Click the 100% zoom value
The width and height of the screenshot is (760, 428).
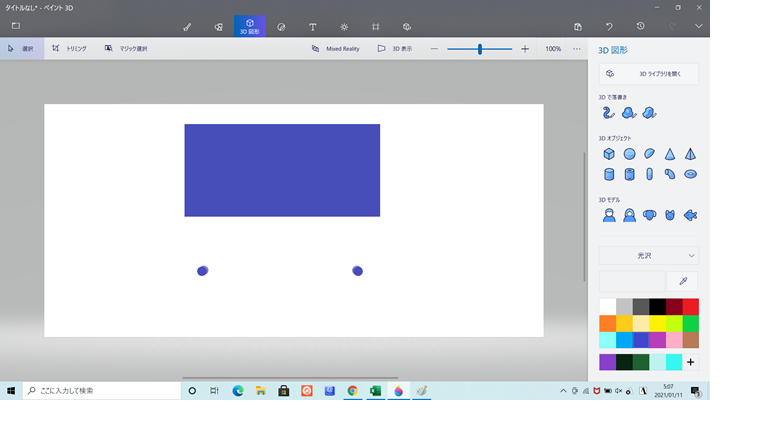[x=553, y=48]
